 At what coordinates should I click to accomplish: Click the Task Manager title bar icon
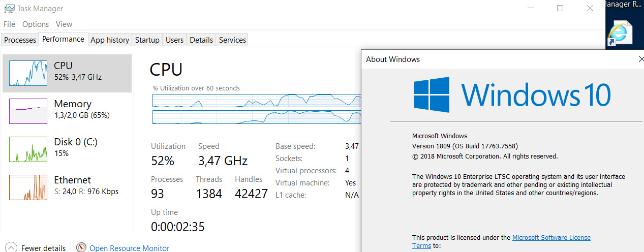[9, 8]
